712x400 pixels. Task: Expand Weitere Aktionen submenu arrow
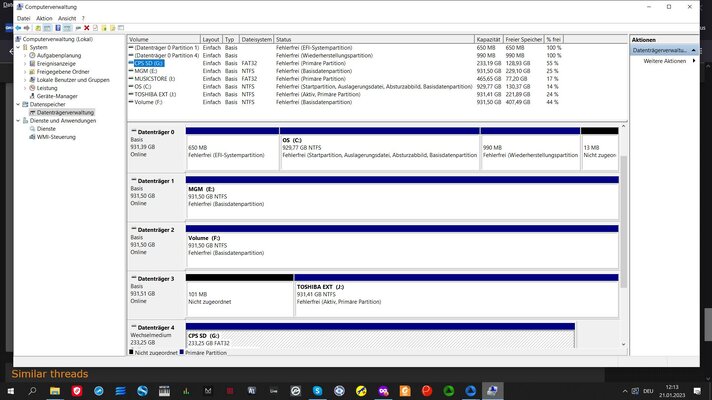click(x=694, y=61)
